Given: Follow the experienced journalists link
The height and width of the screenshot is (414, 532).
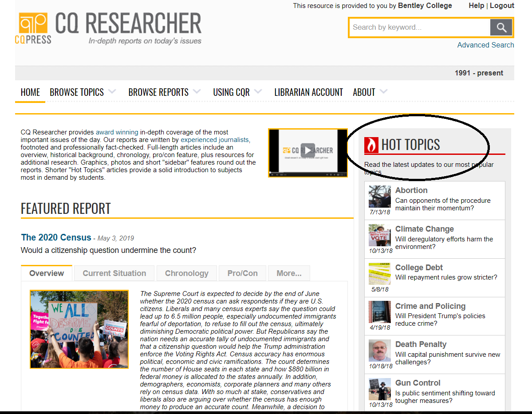Looking at the screenshot, I should [x=215, y=140].
